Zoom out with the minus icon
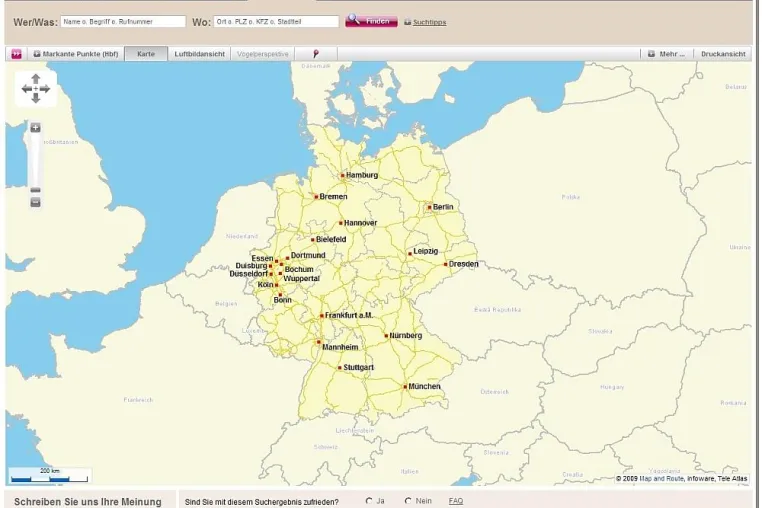This screenshot has height=508, width=762. [x=35, y=202]
